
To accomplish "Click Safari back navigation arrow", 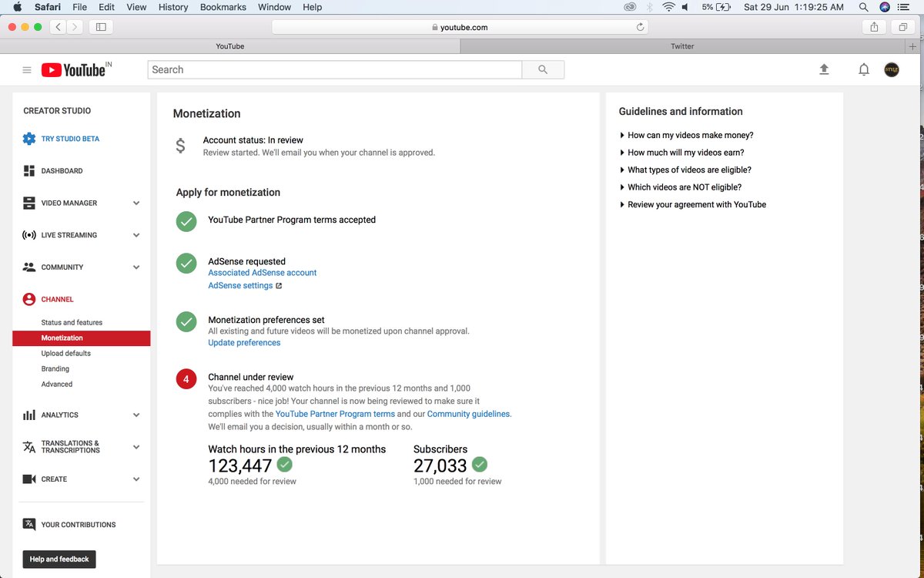I will point(59,27).
